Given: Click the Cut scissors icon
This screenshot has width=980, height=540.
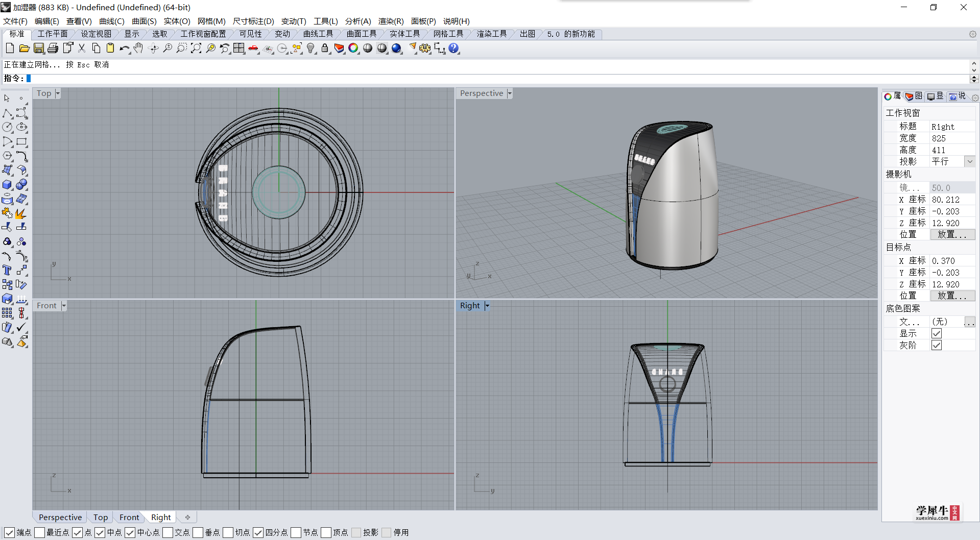Looking at the screenshot, I should pos(82,48).
